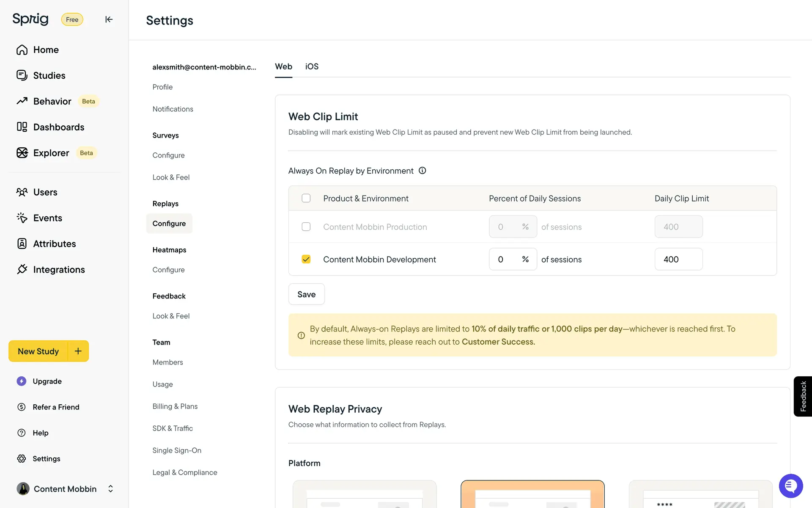Uncheck the Content Mobbin Development checkbox
The width and height of the screenshot is (812, 508).
pos(306,259)
